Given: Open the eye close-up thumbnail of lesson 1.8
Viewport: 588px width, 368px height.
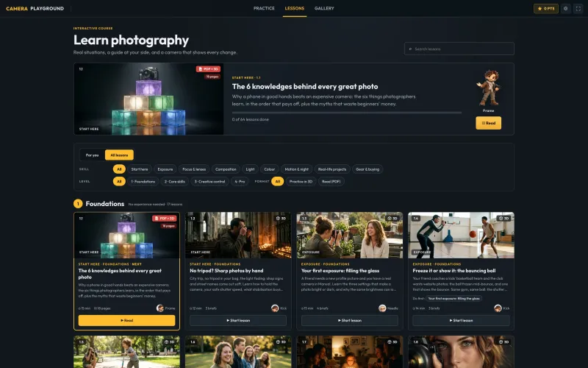Looking at the screenshot, I should pyautogui.click(x=462, y=352).
